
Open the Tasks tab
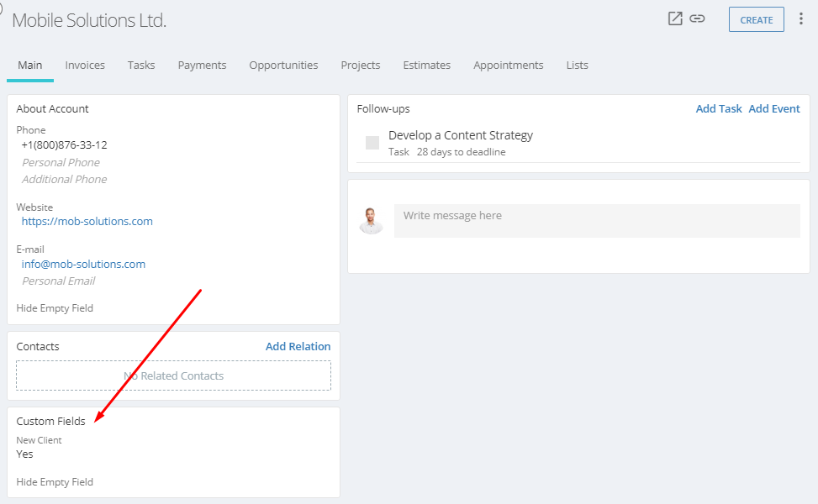tap(141, 66)
